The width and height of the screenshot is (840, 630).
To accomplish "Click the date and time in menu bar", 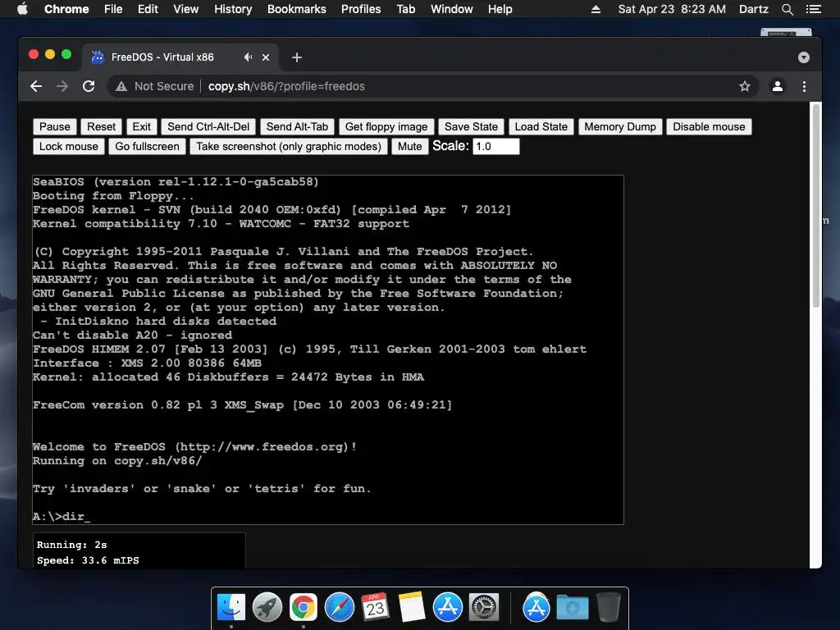I will click(x=672, y=9).
